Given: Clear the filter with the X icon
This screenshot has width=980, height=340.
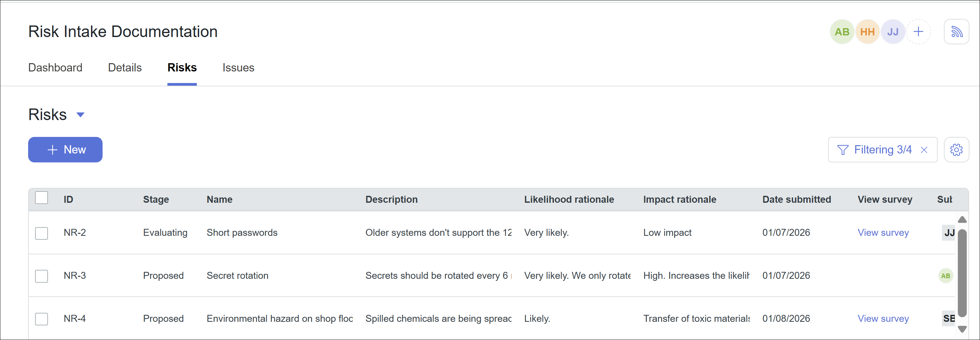Looking at the screenshot, I should [924, 150].
